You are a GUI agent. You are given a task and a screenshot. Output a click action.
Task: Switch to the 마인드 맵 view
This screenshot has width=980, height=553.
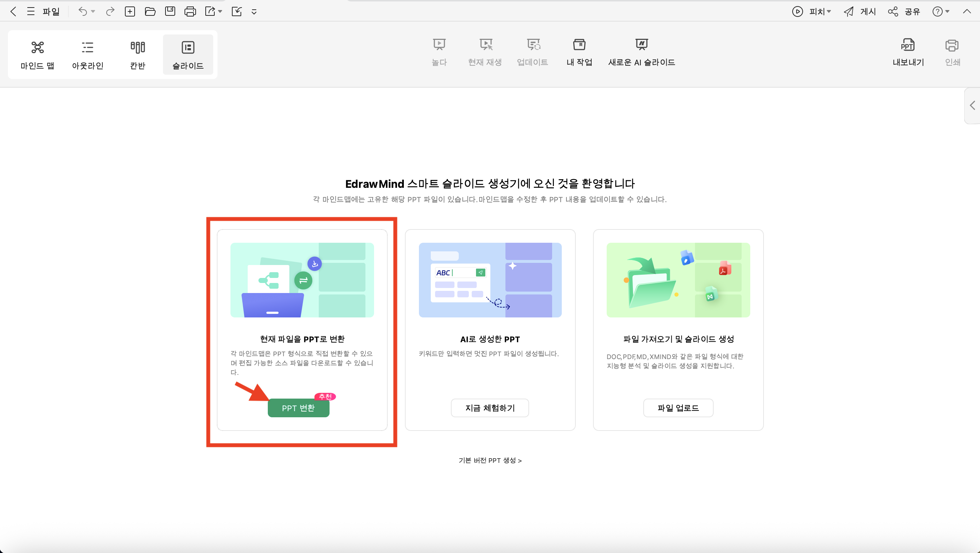[x=37, y=55]
